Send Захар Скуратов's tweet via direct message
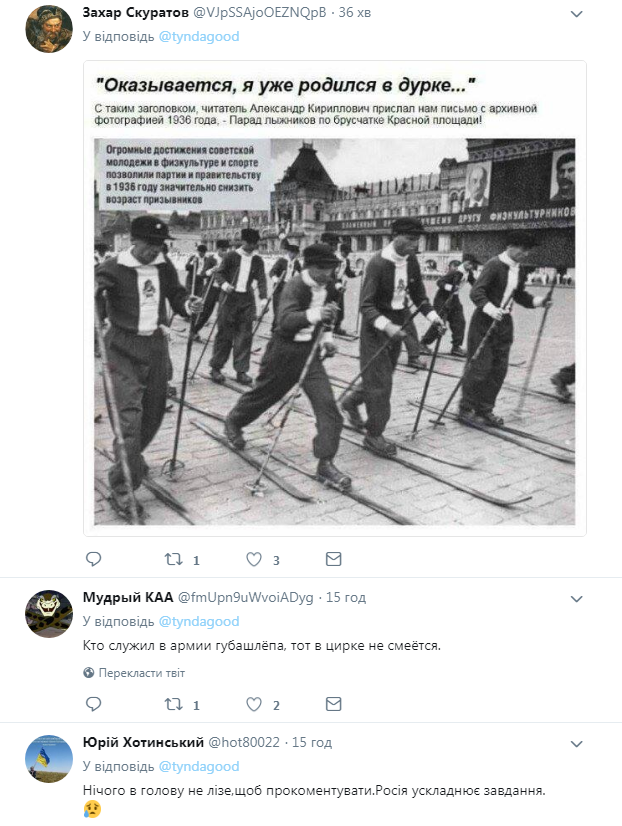The width and height of the screenshot is (622, 826). point(333,559)
